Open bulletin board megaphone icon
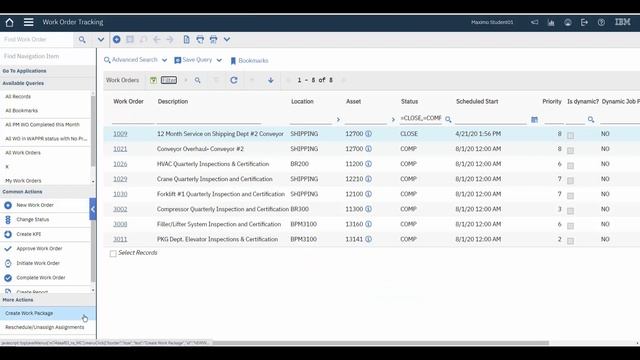The height and width of the screenshot is (360, 640). (534, 22)
